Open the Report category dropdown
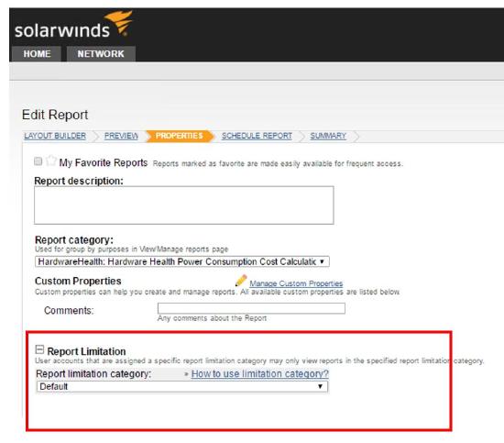The width and height of the screenshot is (504, 443). click(182, 261)
